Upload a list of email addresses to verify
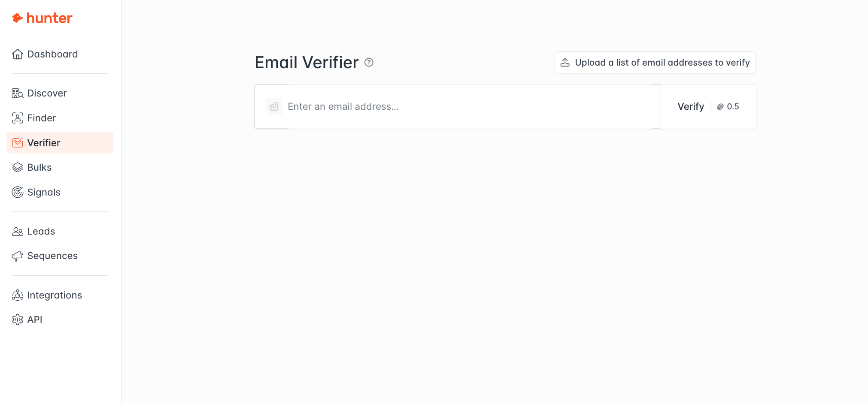The width and height of the screenshot is (868, 404). coord(662,63)
